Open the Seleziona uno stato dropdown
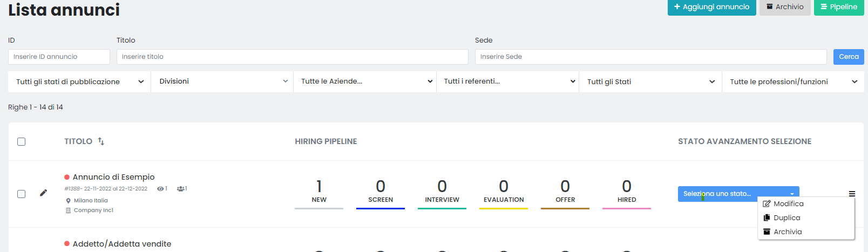This screenshot has height=252, width=868. pyautogui.click(x=738, y=194)
